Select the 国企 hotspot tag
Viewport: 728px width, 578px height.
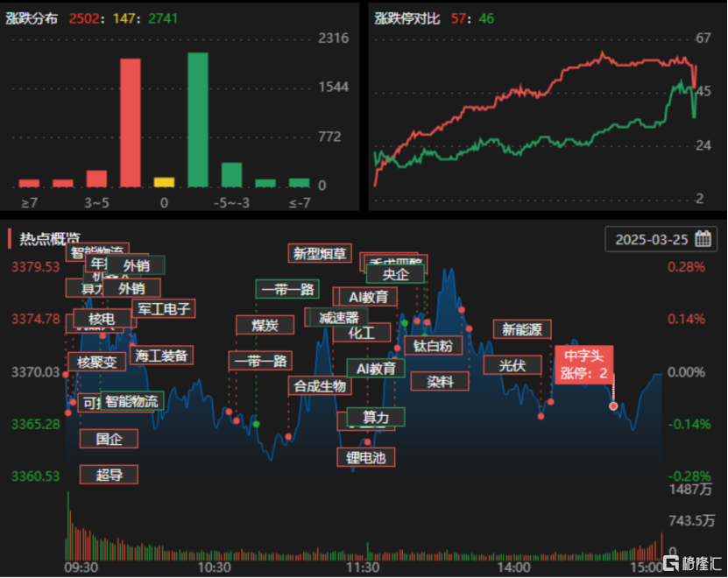coord(109,439)
